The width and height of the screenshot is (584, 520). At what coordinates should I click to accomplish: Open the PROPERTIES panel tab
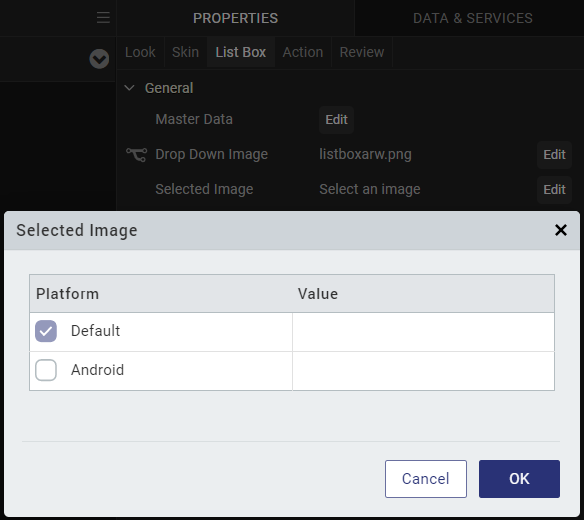coord(235,18)
